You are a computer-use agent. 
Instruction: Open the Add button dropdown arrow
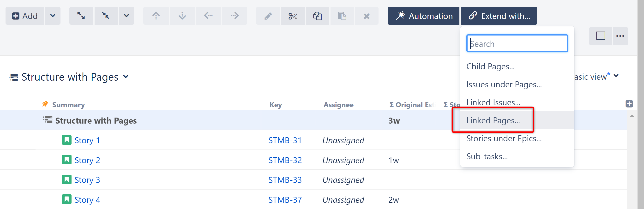(53, 16)
